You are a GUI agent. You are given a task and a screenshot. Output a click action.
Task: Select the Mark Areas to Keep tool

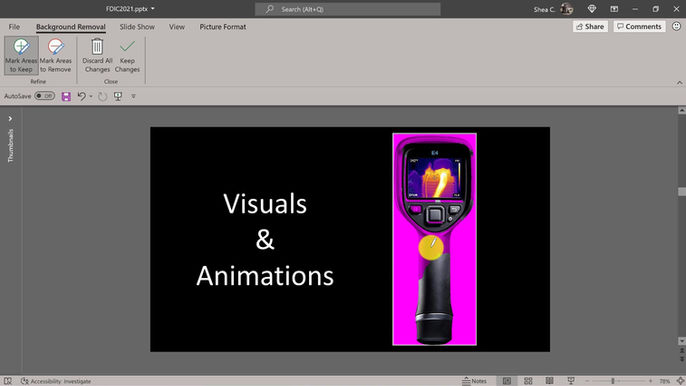point(21,56)
